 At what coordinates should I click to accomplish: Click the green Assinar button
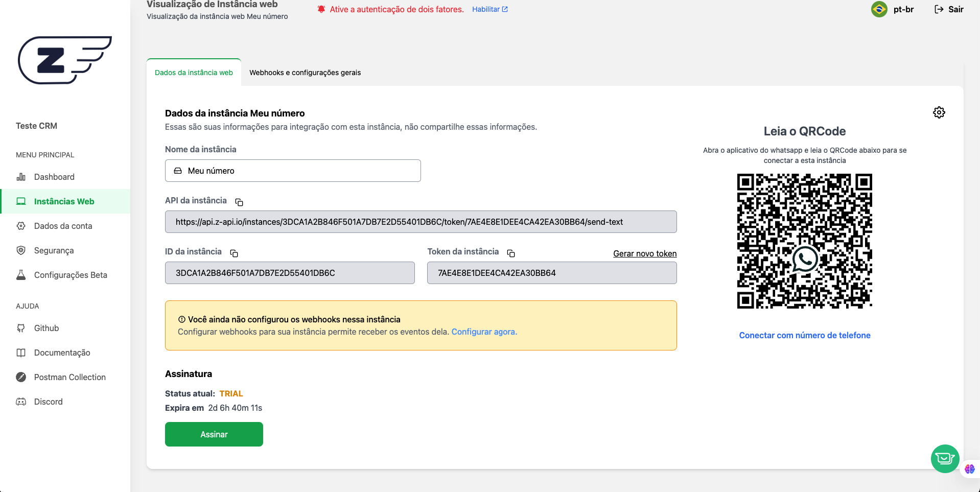pyautogui.click(x=214, y=434)
